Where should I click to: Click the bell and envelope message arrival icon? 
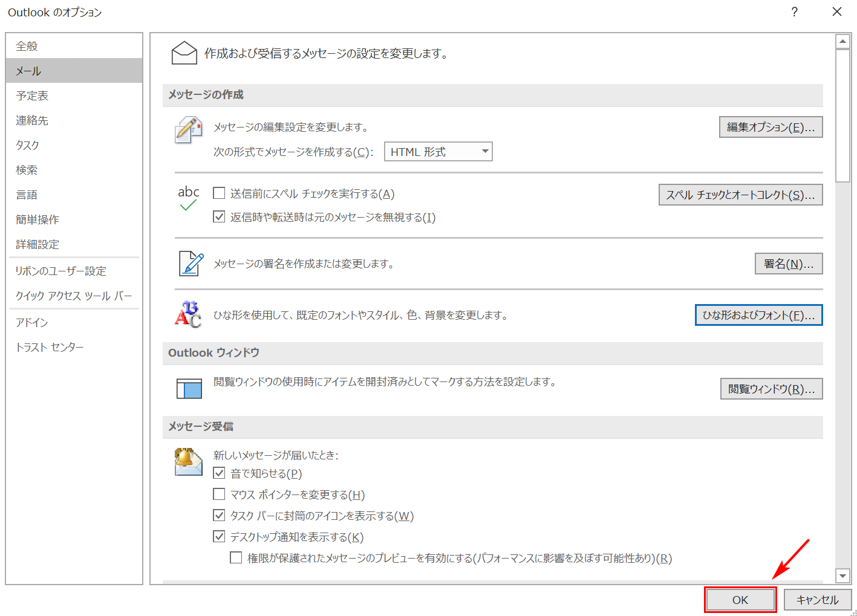[x=188, y=462]
